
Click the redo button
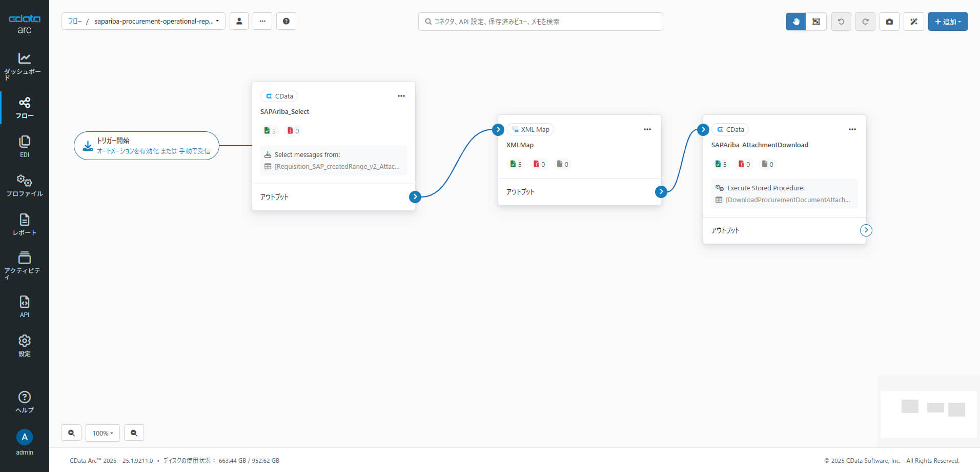(865, 22)
